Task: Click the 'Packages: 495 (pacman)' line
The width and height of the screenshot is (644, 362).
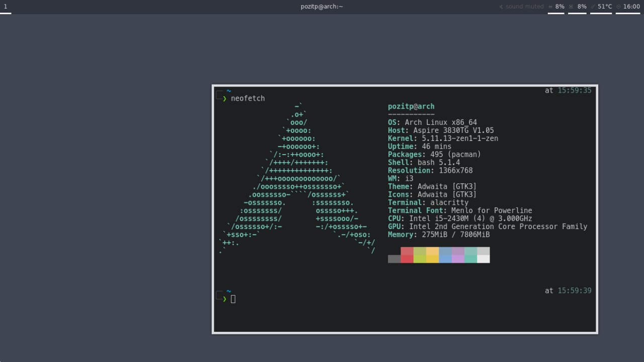Action: (x=434, y=155)
